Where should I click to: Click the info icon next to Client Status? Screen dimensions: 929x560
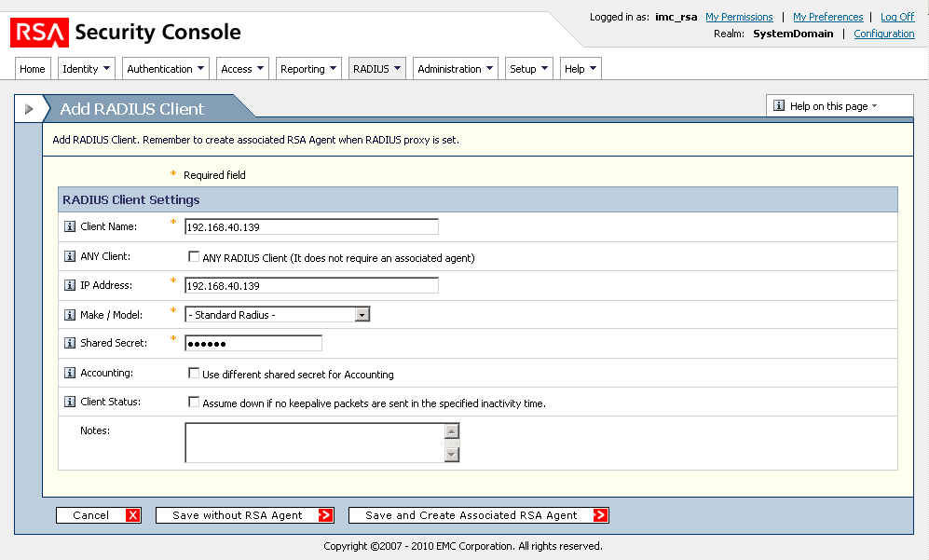point(70,402)
